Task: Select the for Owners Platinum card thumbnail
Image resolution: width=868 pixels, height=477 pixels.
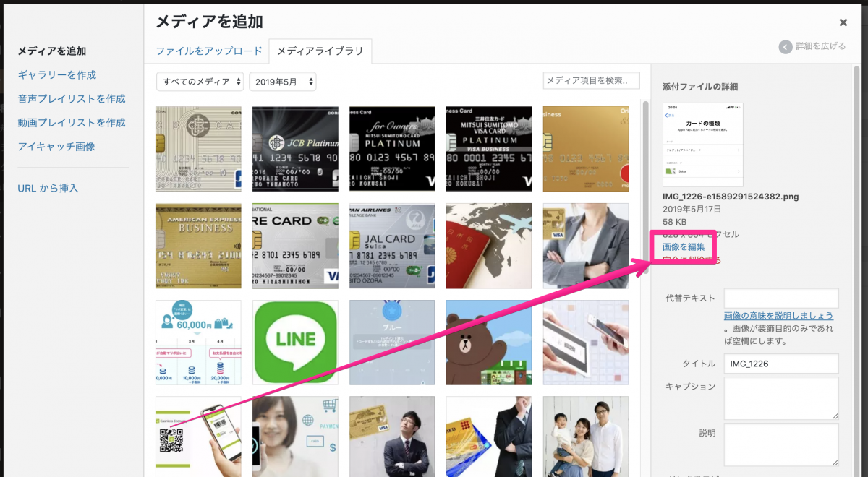Action: 392,149
